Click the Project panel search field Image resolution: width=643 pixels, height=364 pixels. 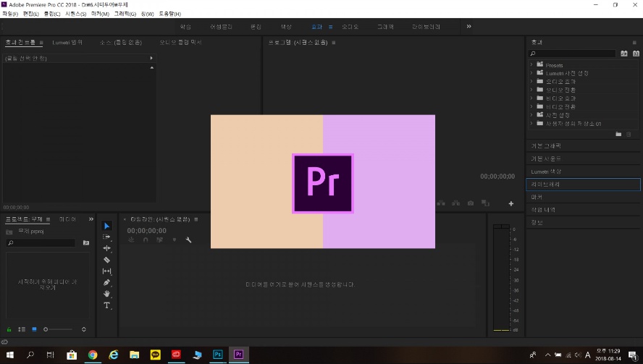click(41, 243)
